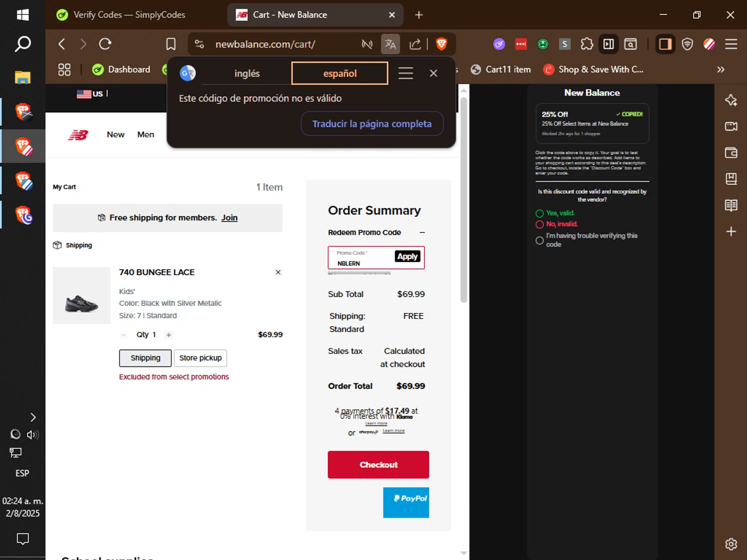Image resolution: width=747 pixels, height=560 pixels.
Task: Click the page vertical scrollbar thumb
Action: [464, 199]
